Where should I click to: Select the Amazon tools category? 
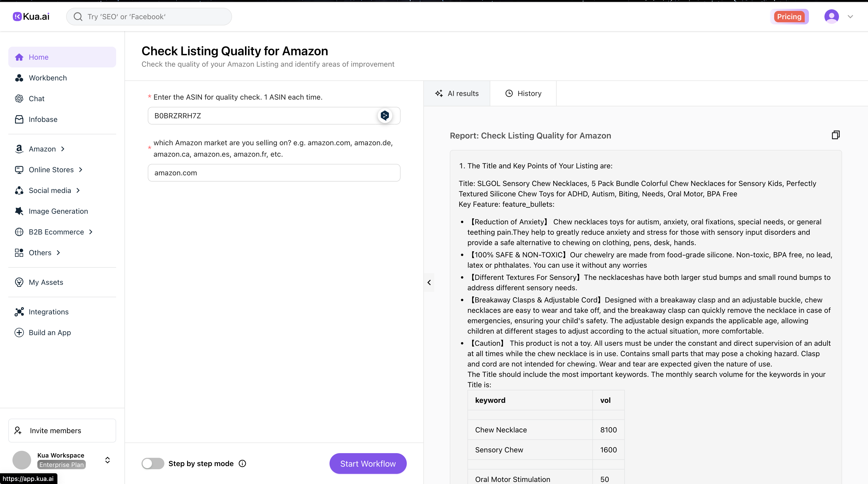coord(42,149)
